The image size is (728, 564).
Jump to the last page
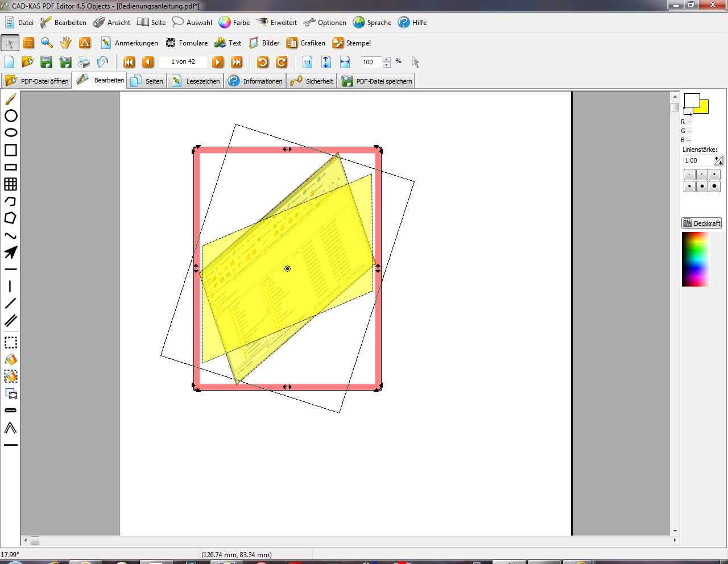pyautogui.click(x=237, y=62)
